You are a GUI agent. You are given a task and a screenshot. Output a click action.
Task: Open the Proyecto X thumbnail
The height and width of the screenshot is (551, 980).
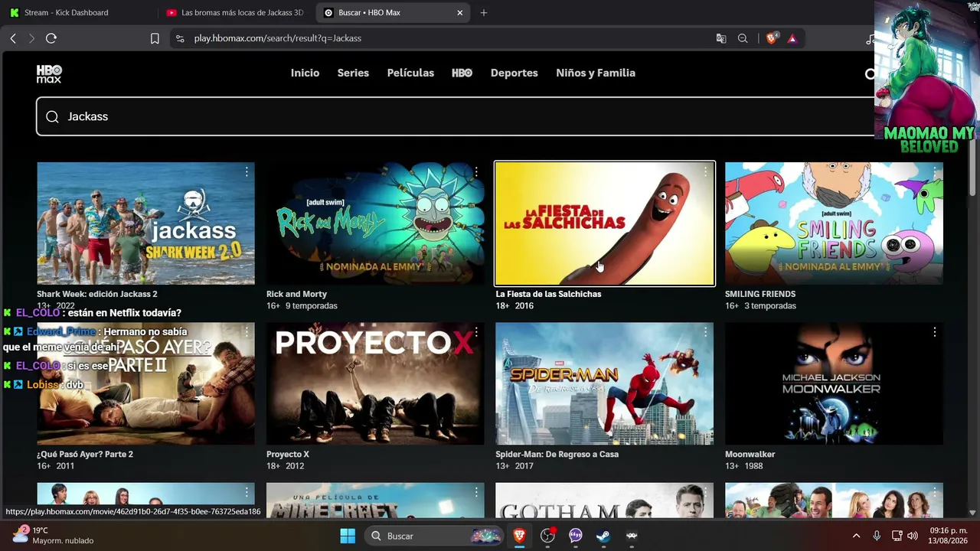pos(375,383)
